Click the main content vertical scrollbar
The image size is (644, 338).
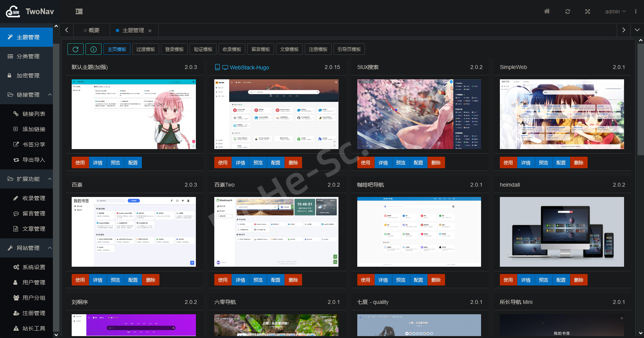[641, 100]
